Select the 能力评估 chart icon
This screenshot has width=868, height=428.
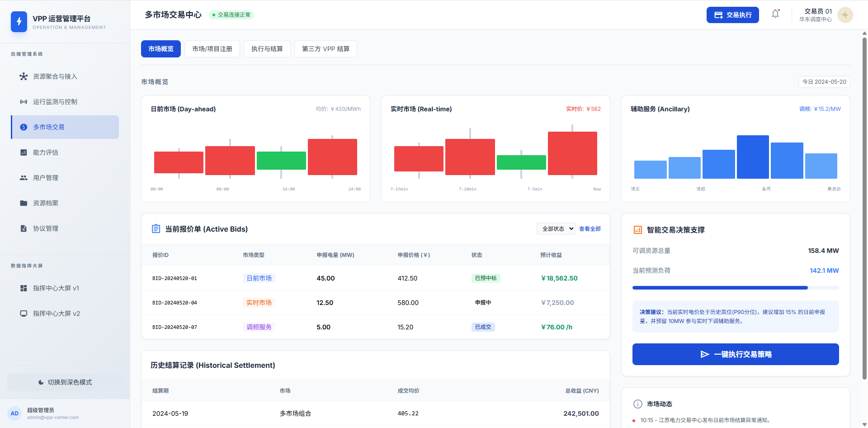point(24,152)
